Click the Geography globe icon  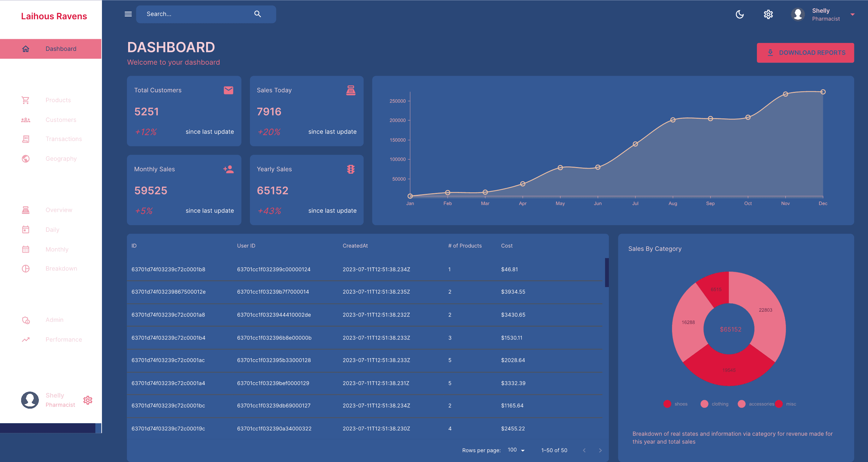coord(26,159)
